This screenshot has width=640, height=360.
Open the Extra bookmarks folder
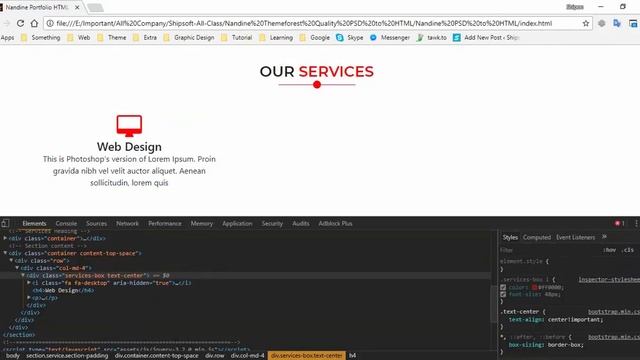point(144,38)
